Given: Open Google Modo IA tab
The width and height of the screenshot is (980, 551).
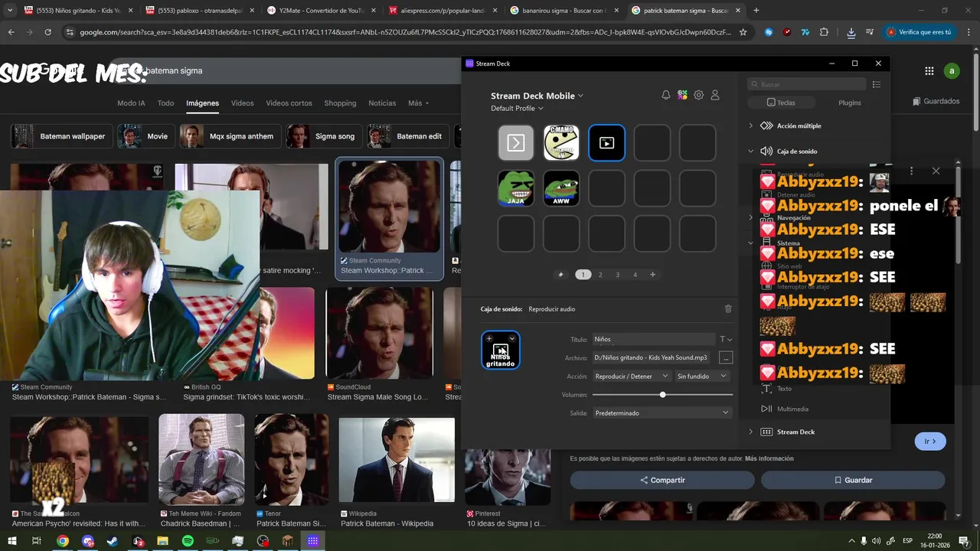Looking at the screenshot, I should [131, 103].
